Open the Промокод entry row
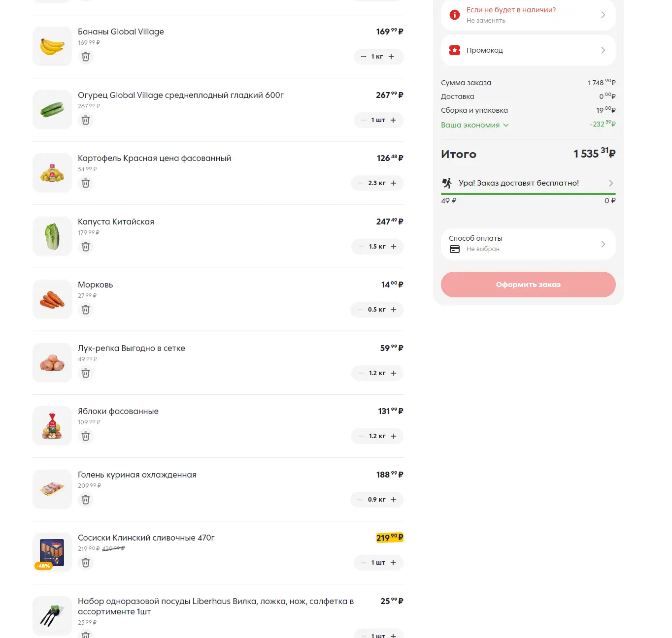The height and width of the screenshot is (638, 672). point(528,50)
